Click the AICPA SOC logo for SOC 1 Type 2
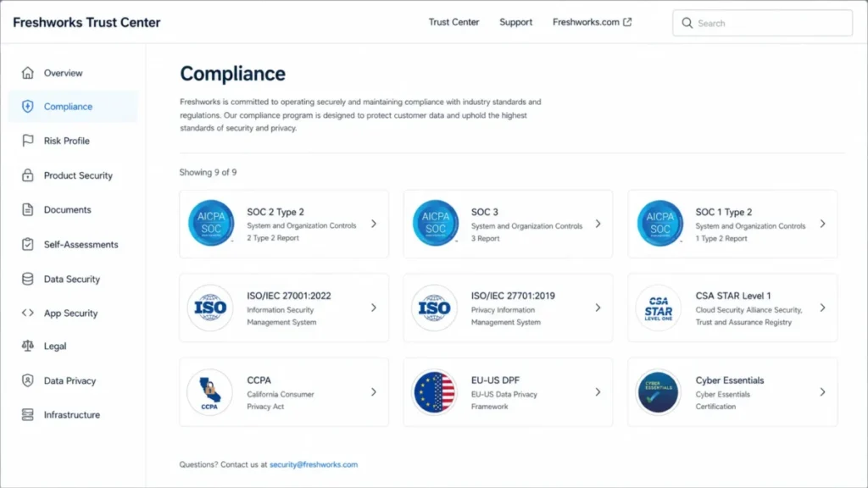The image size is (868, 488). click(659, 223)
